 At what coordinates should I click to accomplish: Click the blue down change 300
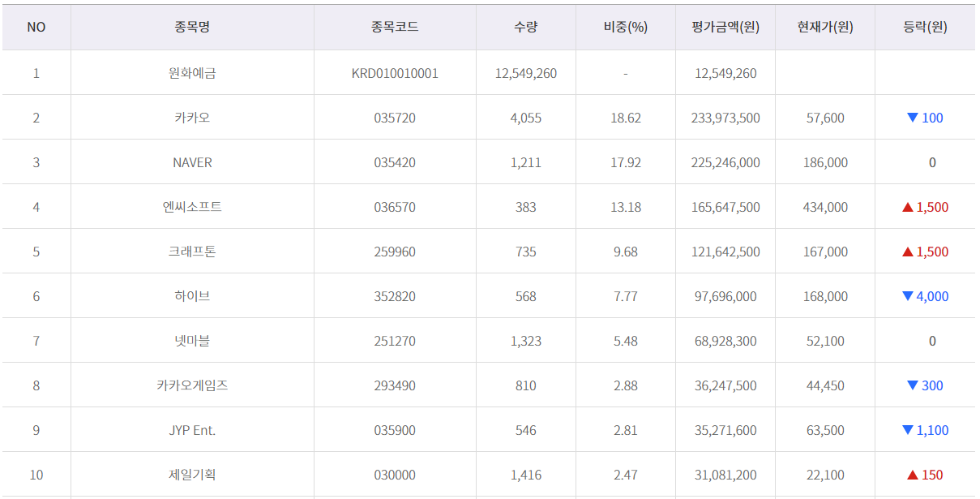(x=925, y=385)
